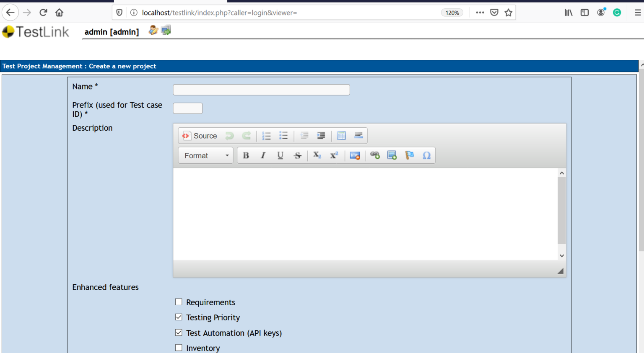The height and width of the screenshot is (353, 644).
Task: Insert a numbered list in description
Action: (266, 136)
